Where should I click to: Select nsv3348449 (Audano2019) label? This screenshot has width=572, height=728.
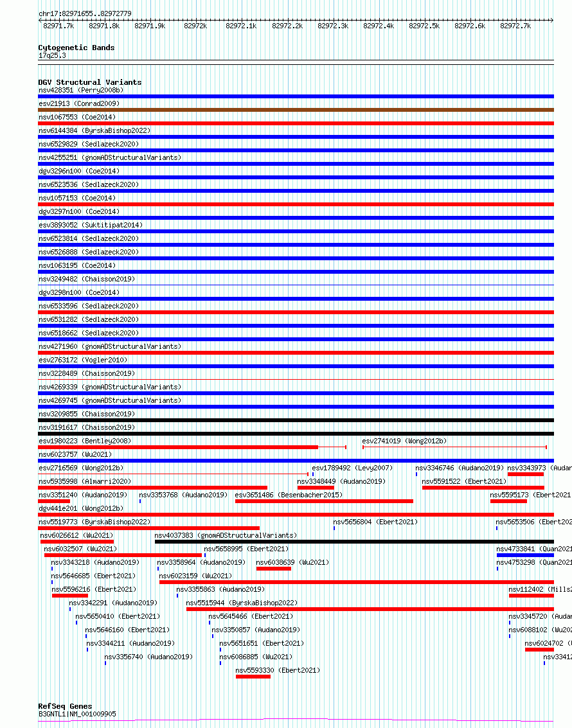pos(341,481)
